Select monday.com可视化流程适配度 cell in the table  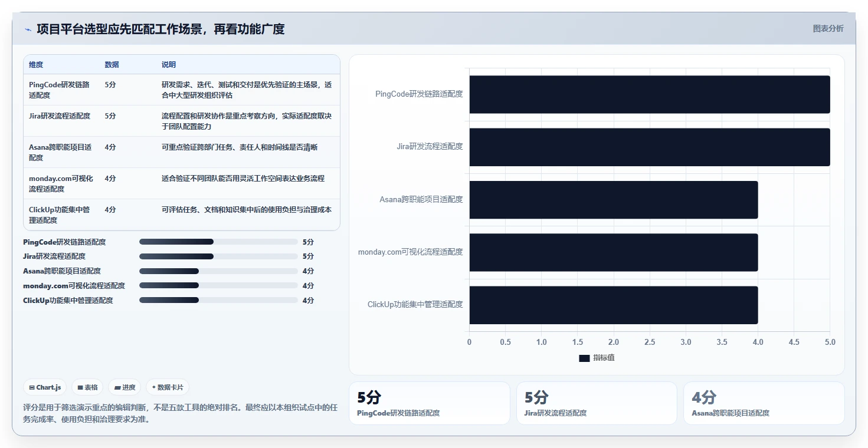click(61, 183)
